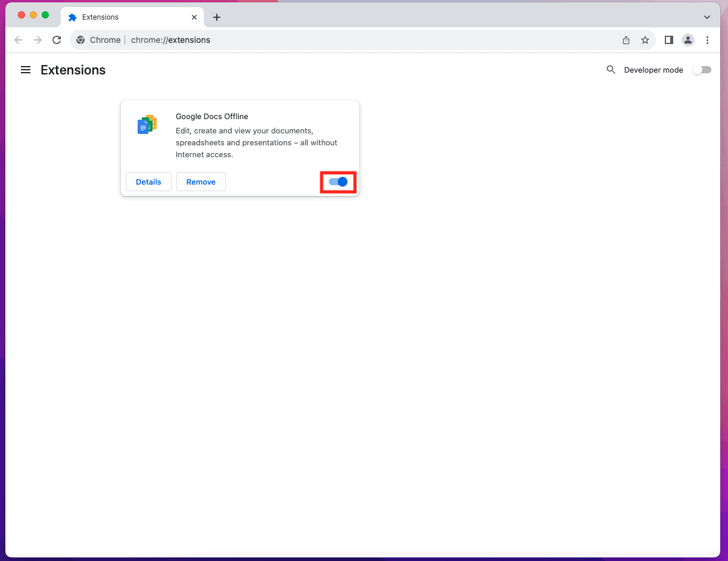Click the puzzle-piece favicon on the Extensions tab
728x561 pixels.
click(x=73, y=17)
